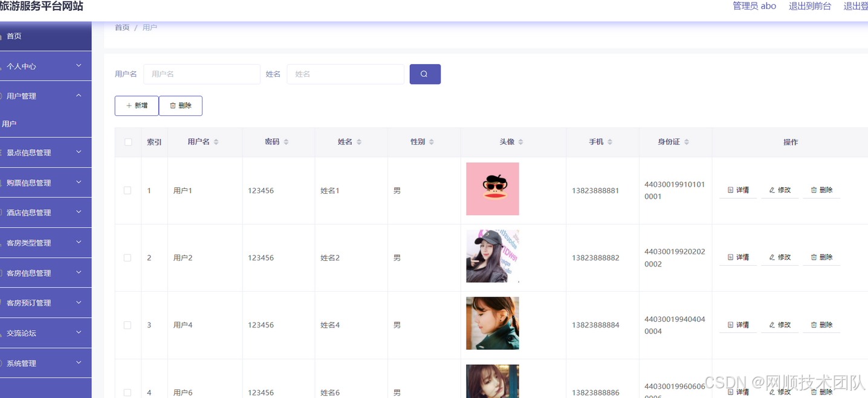The width and height of the screenshot is (868, 398).
Task: View 详情 for 用户1
Action: (x=738, y=190)
